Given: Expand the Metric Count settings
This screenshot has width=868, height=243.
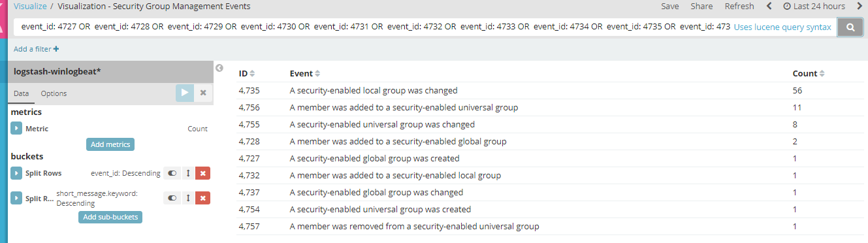Looking at the screenshot, I should point(17,129).
